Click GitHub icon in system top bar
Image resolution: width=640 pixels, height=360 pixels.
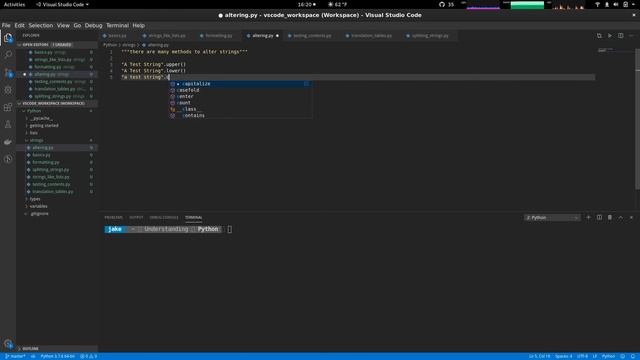point(442,4)
